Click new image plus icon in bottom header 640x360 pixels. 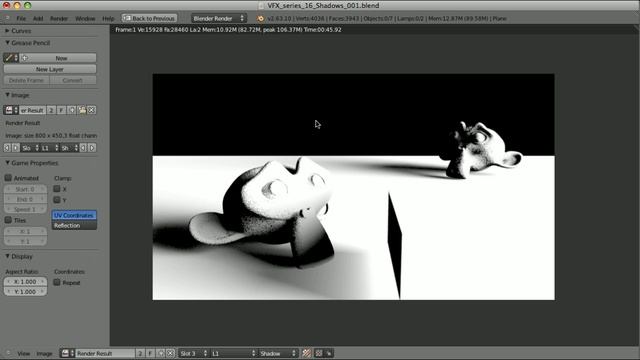point(161,353)
